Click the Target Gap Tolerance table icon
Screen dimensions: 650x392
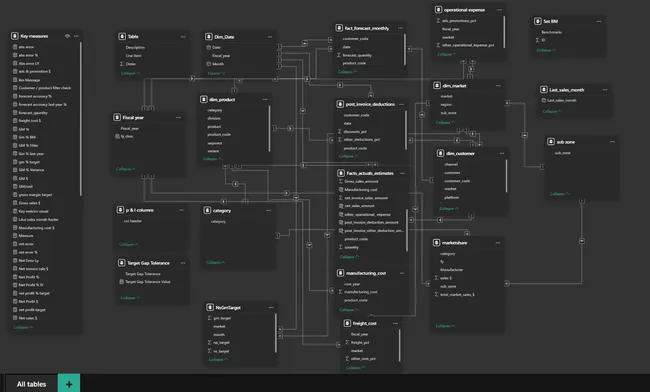(121, 263)
